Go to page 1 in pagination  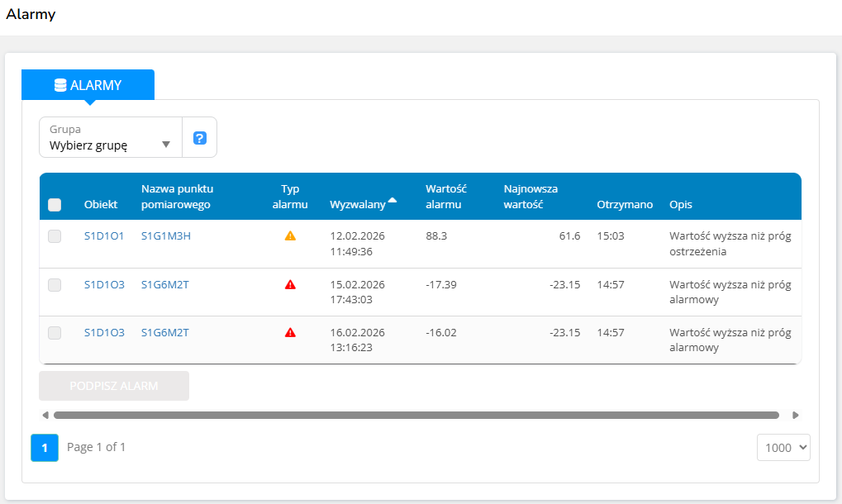click(45, 447)
